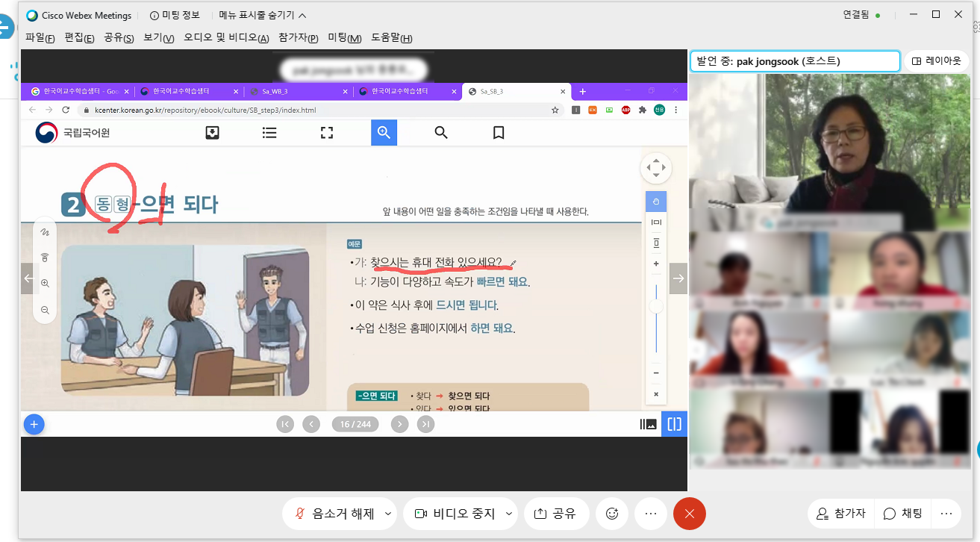Open the 보기 menu
Image resolution: width=980 pixels, height=542 pixels.
point(159,38)
